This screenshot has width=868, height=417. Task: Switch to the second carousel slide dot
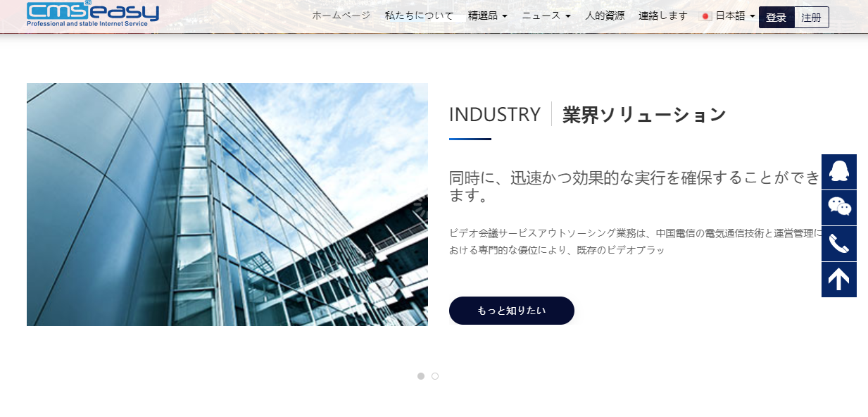(x=435, y=376)
